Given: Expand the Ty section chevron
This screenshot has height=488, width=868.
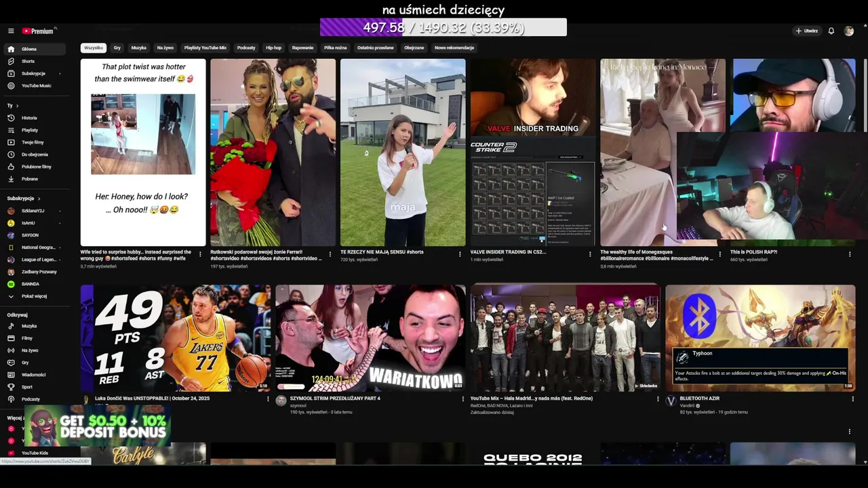Looking at the screenshot, I should tap(17, 106).
